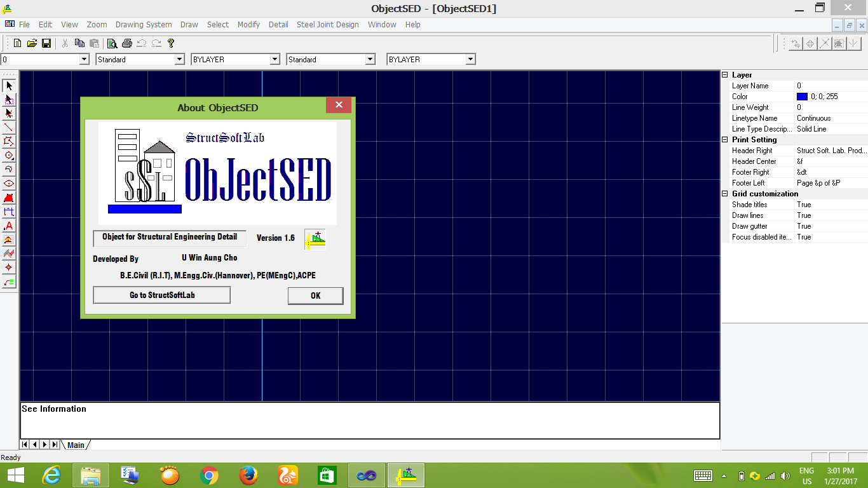The height and width of the screenshot is (488, 868).
Task: Click the yellow Help question mark
Action: point(170,43)
